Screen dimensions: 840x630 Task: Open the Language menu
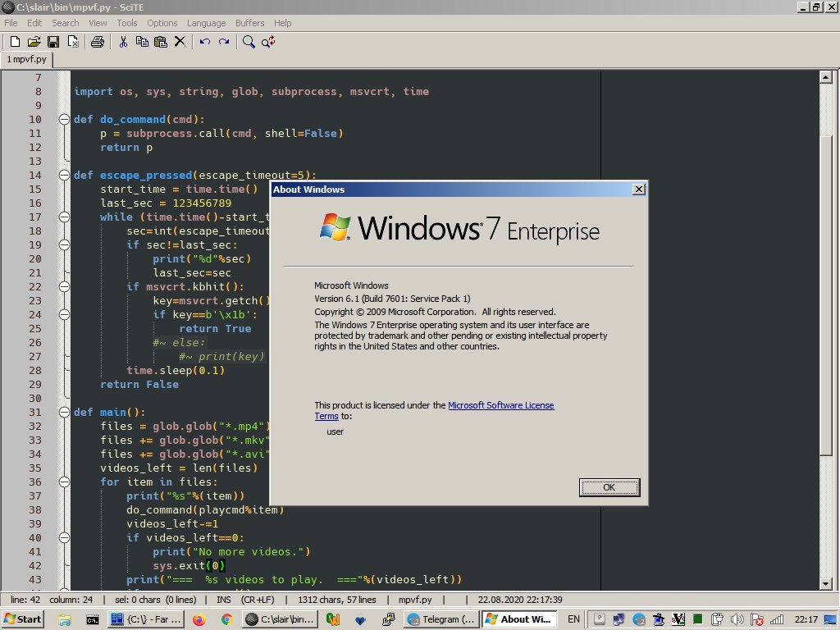(206, 23)
